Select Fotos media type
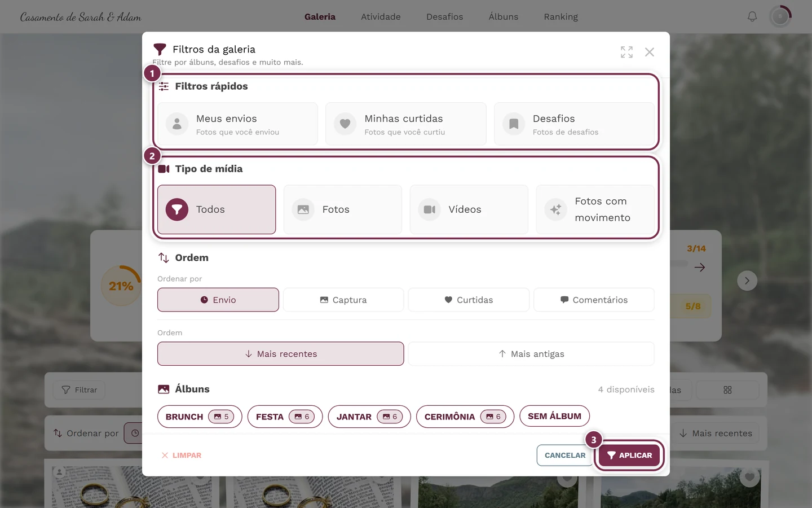This screenshot has height=508, width=812. [343, 209]
